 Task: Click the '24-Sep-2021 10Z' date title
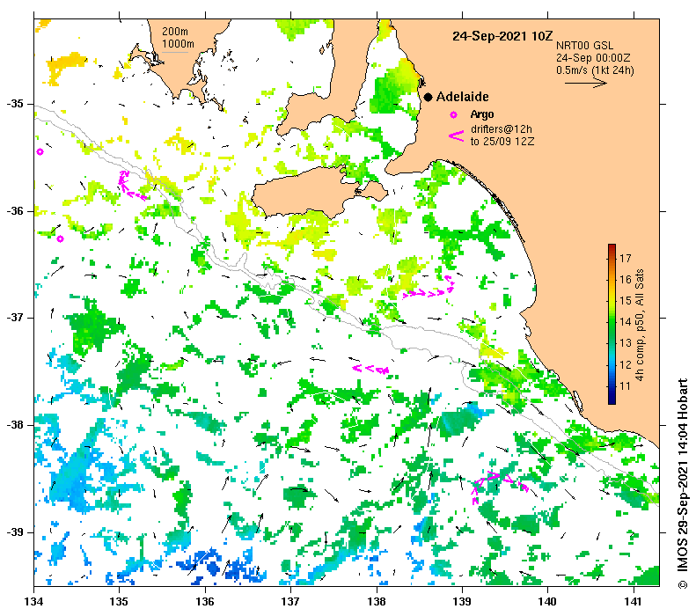(x=502, y=36)
